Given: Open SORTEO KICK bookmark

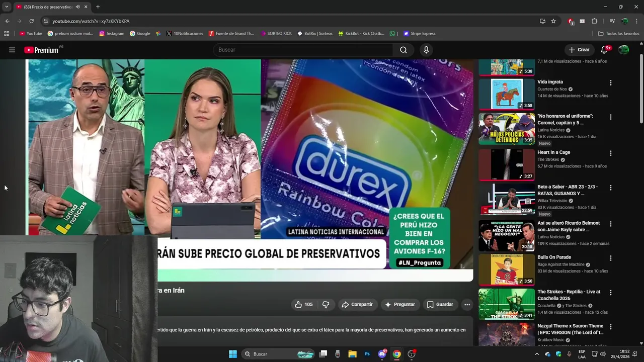Looking at the screenshot, I should coord(276,34).
